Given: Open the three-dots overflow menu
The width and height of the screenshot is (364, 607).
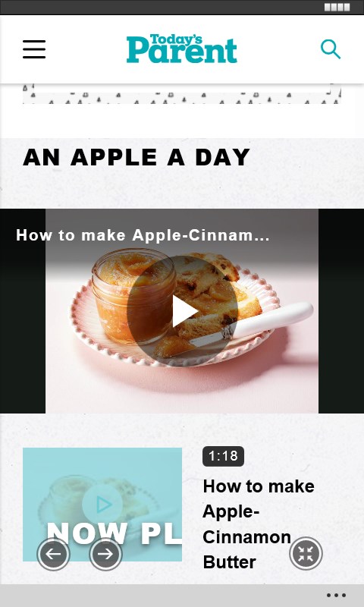Looking at the screenshot, I should click(x=336, y=596).
